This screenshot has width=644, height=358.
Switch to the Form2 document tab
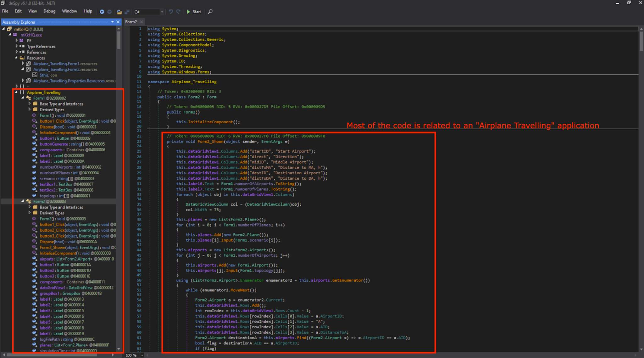coord(131,22)
